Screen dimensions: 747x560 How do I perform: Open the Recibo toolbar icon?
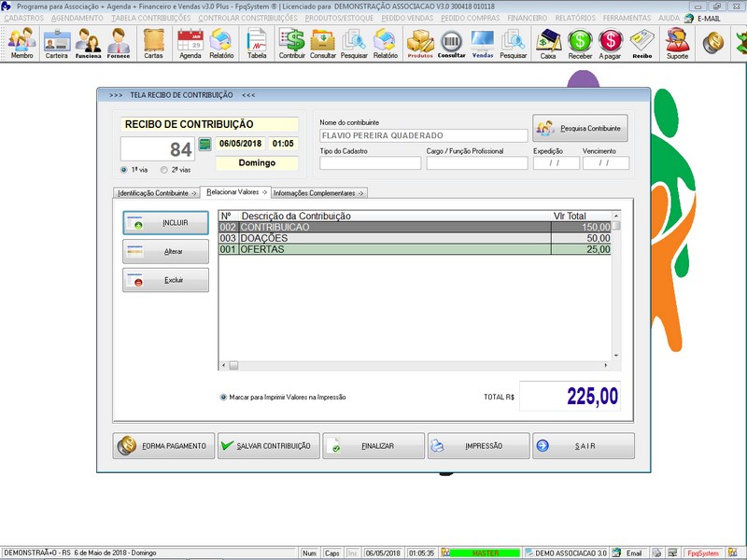coord(642,43)
